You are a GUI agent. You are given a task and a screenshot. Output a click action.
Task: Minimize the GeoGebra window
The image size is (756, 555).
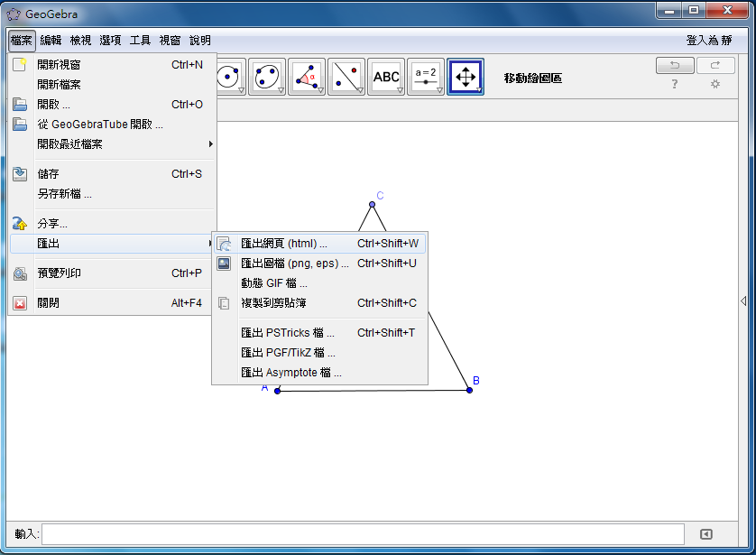(669, 11)
